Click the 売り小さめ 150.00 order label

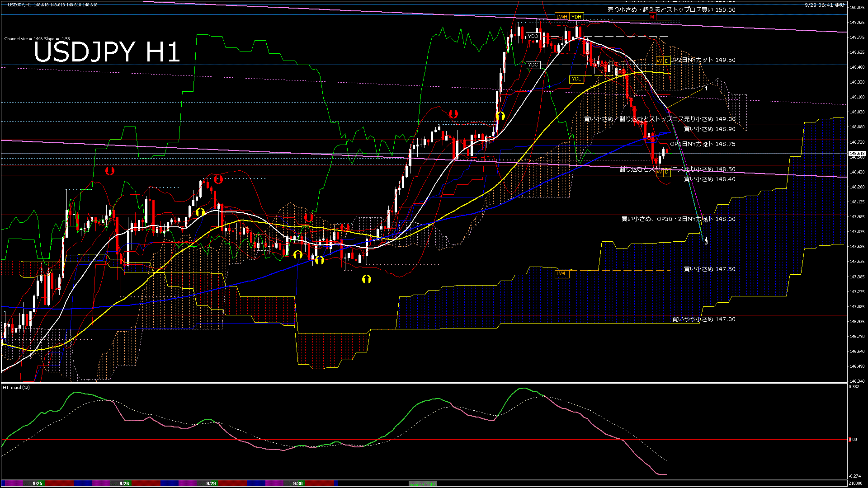pos(671,9)
